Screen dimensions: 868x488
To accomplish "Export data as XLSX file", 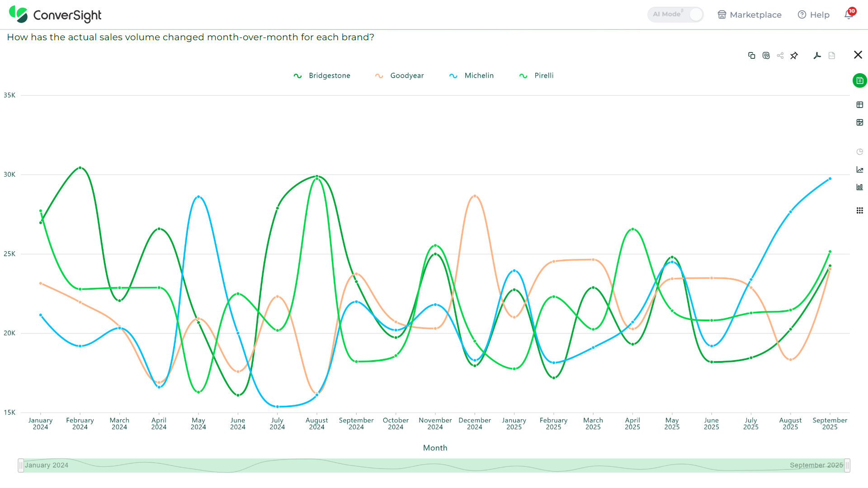I will click(x=832, y=56).
